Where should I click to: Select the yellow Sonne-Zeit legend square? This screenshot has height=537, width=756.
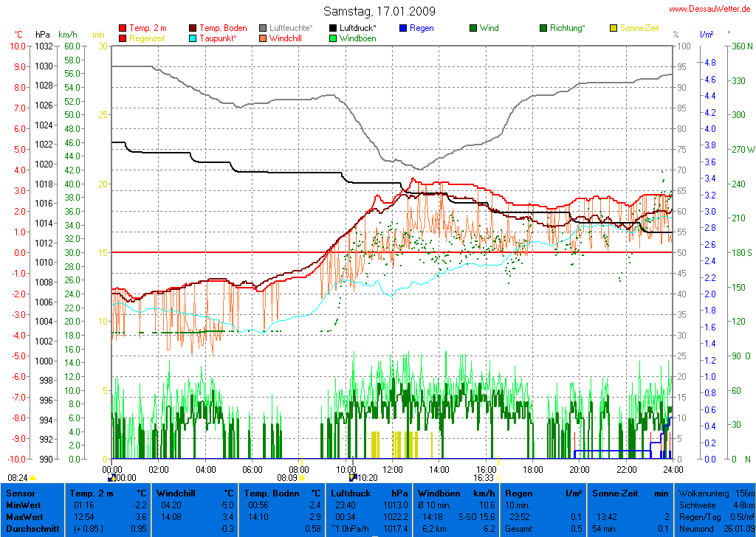614,28
